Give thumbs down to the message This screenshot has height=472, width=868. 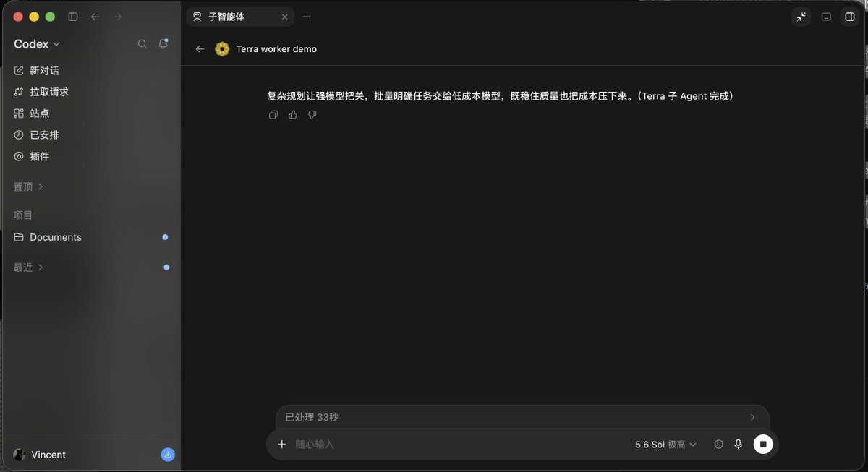[312, 115]
